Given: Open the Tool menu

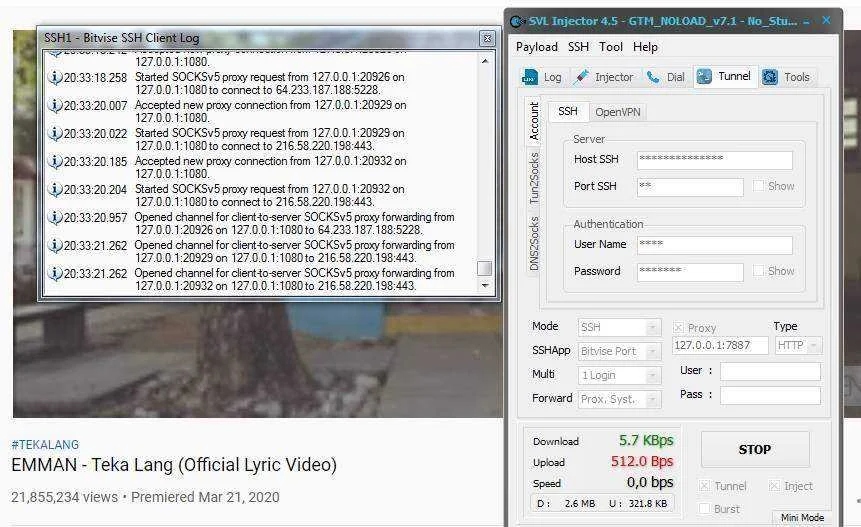Looking at the screenshot, I should 611,47.
